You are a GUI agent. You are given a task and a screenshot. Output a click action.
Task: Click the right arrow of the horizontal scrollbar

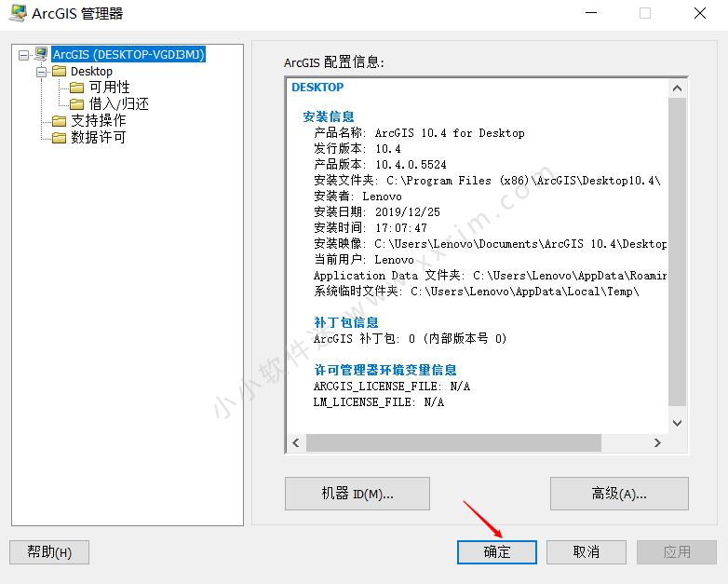657,442
